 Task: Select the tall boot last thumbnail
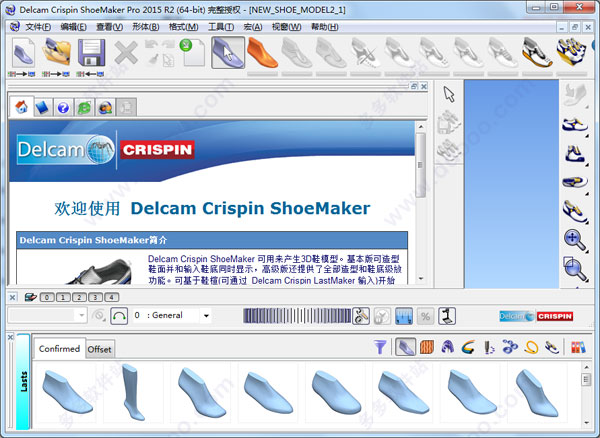coord(133,392)
